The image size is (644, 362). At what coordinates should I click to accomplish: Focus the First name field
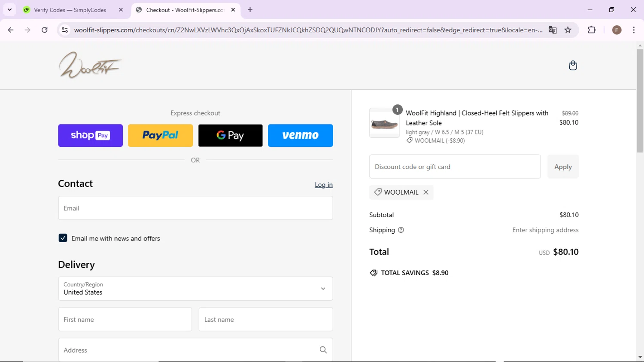coord(125,319)
